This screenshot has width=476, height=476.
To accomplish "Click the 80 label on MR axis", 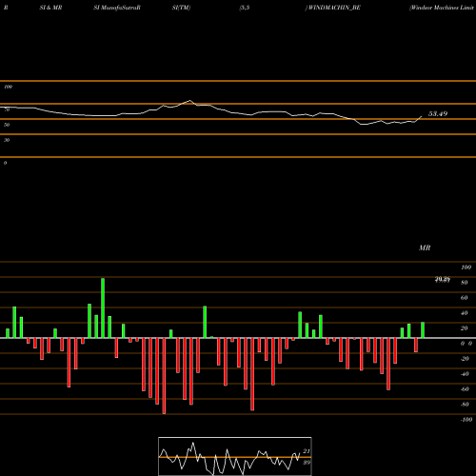I will (x=465, y=283).
